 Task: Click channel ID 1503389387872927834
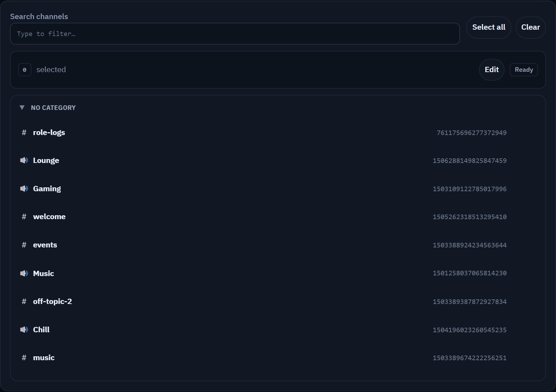[470, 302]
